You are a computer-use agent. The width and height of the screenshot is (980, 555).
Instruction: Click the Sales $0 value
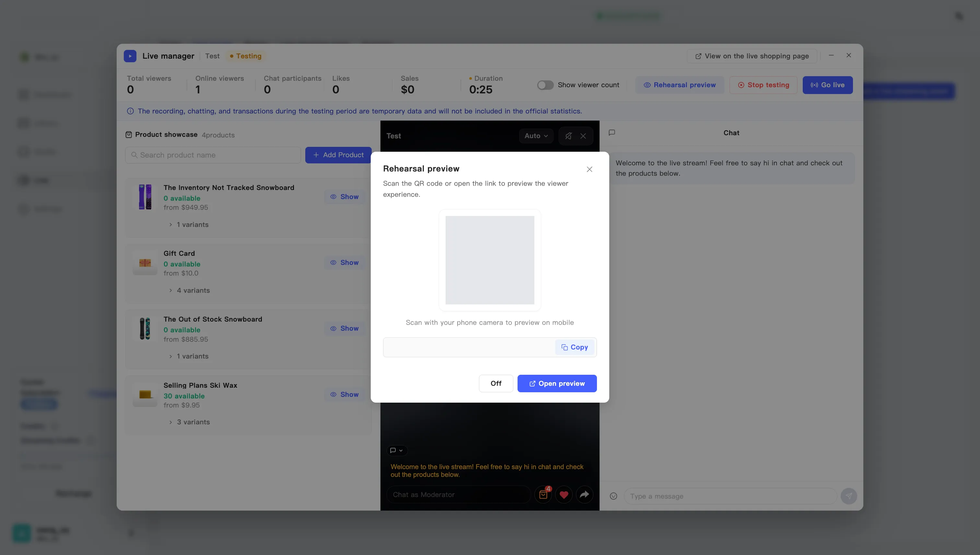click(x=407, y=90)
